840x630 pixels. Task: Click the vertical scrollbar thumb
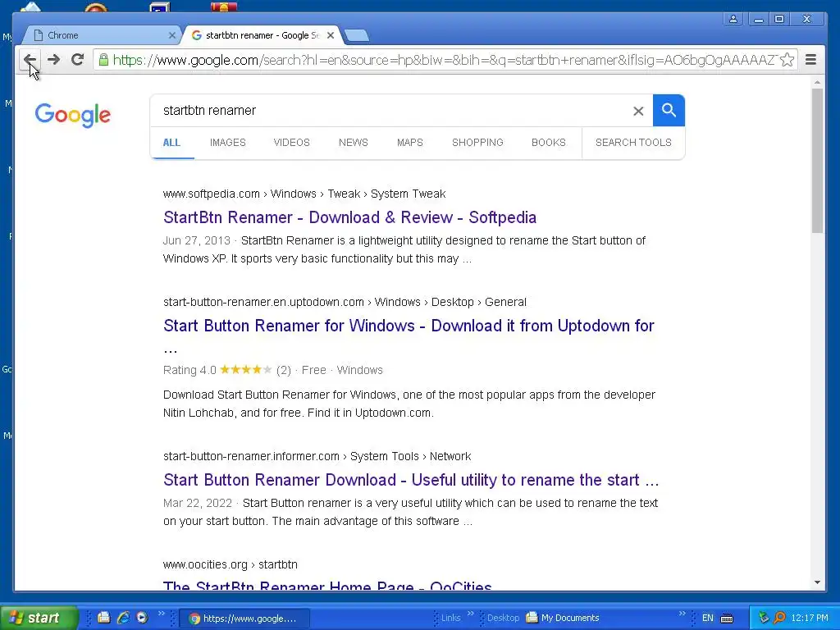tap(817, 161)
